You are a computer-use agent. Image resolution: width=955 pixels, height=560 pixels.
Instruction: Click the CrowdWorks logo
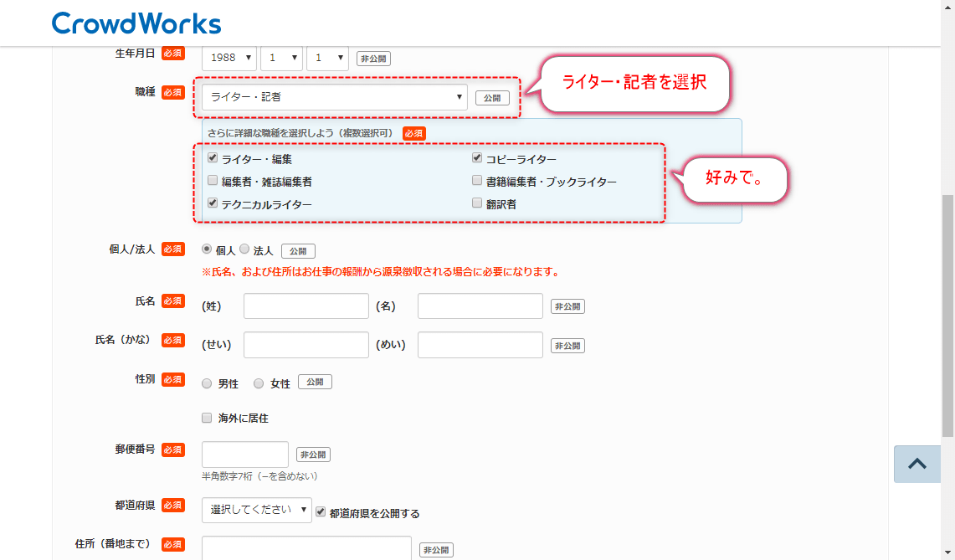136,23
